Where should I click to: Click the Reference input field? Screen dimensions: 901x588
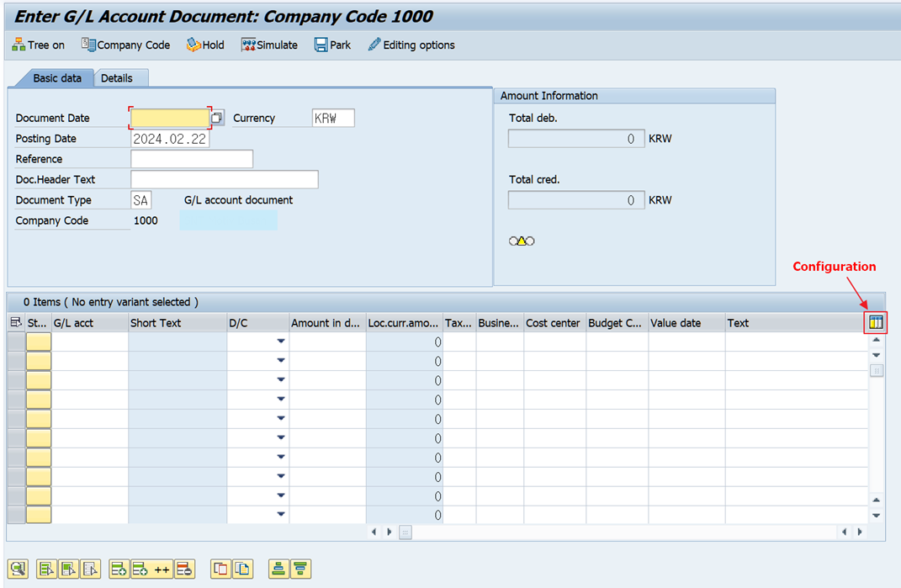[x=192, y=159]
